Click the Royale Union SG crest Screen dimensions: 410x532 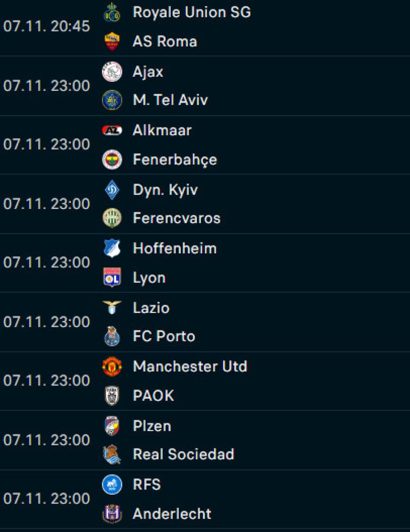(x=112, y=13)
